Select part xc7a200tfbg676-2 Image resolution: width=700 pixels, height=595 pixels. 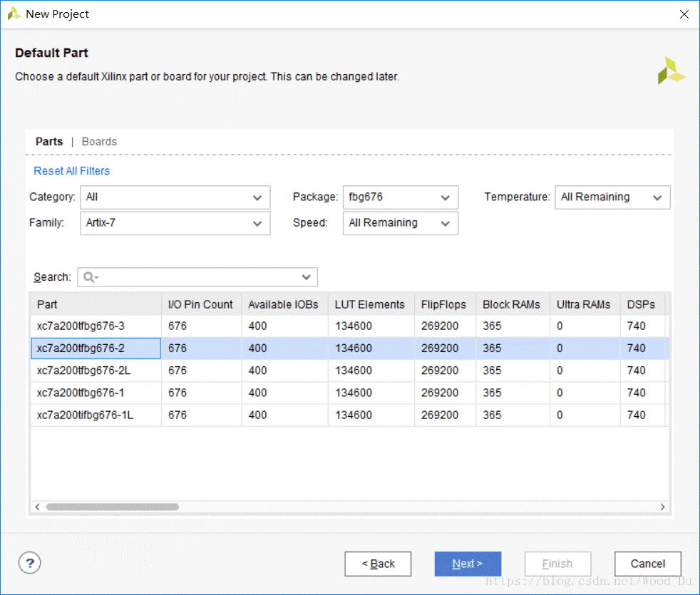coord(349,348)
